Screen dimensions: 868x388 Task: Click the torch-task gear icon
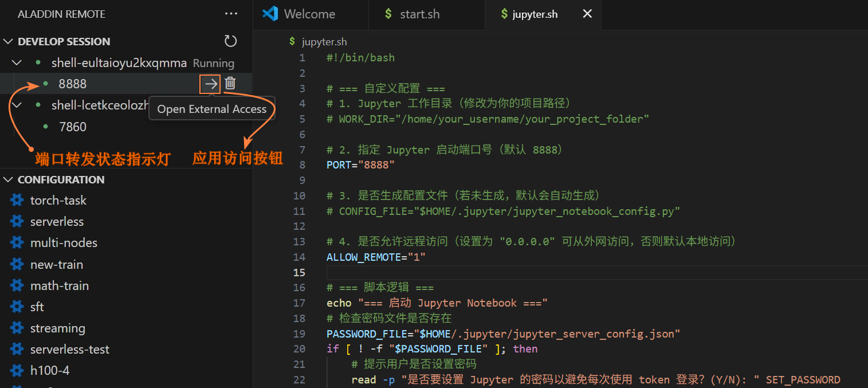[x=17, y=201]
